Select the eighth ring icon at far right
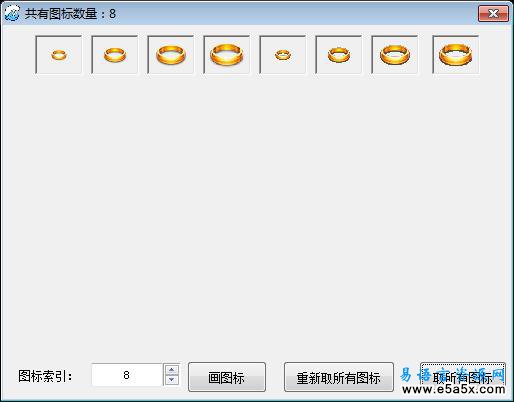This screenshot has height=402, width=514. tap(456, 55)
